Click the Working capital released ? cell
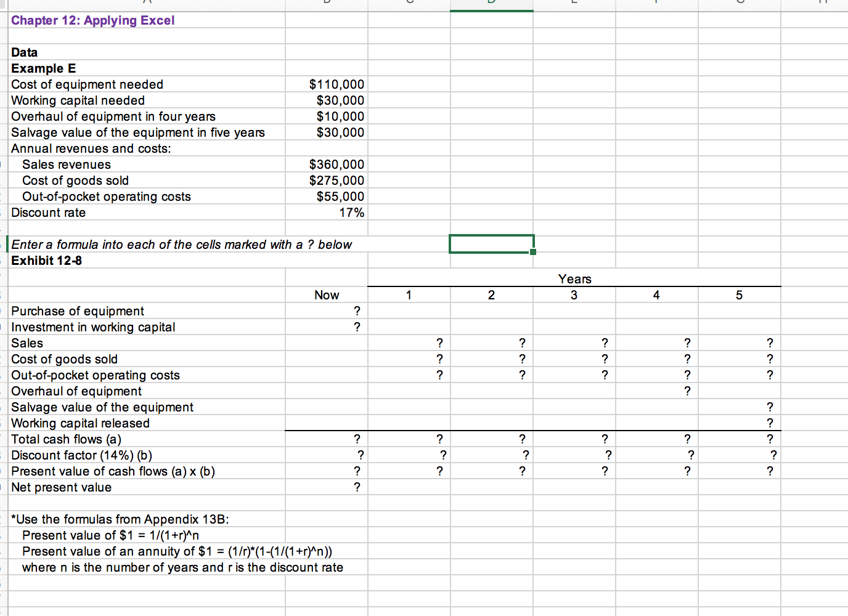 pos(770,423)
